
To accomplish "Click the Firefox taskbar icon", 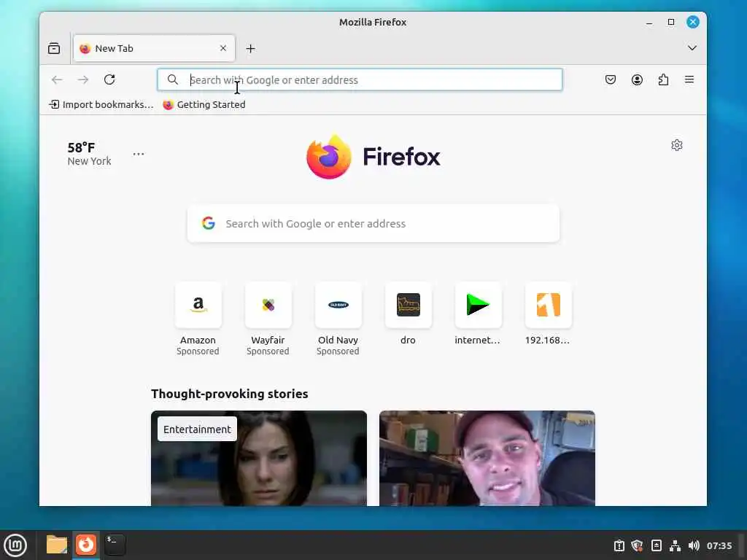I will coord(86,545).
